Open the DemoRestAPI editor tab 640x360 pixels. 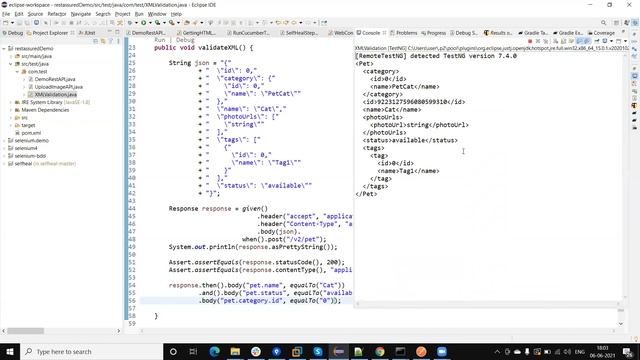tap(146, 33)
